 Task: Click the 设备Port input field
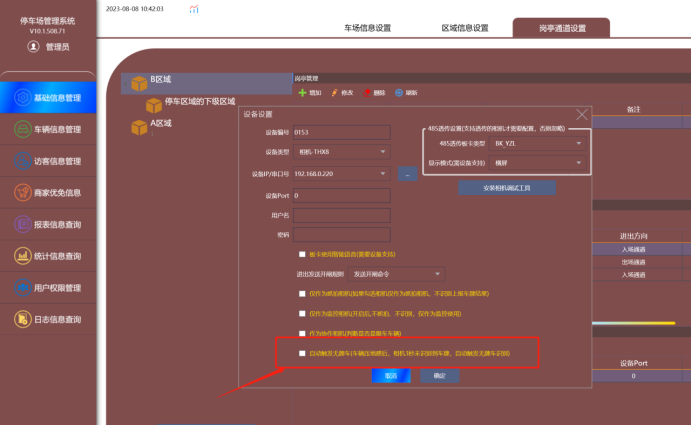click(342, 196)
